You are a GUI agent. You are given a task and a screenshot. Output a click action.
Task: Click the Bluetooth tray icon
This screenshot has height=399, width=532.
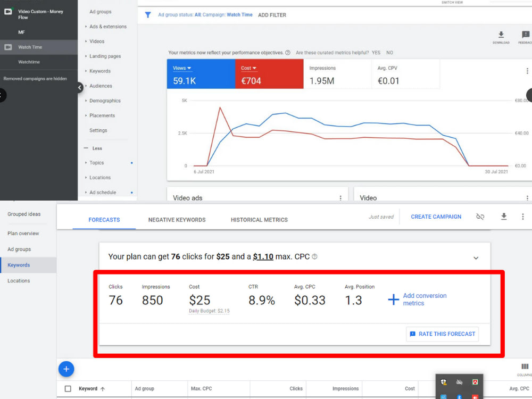click(x=460, y=397)
